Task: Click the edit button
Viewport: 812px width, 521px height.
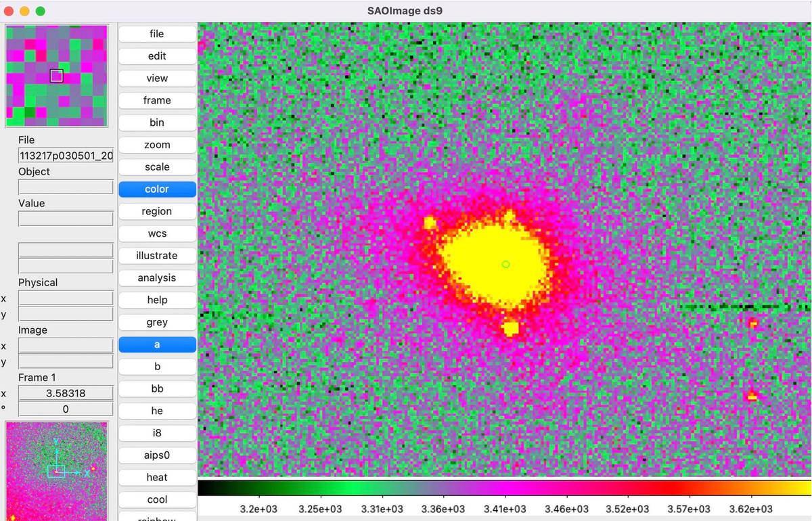Action: pyautogui.click(x=157, y=56)
